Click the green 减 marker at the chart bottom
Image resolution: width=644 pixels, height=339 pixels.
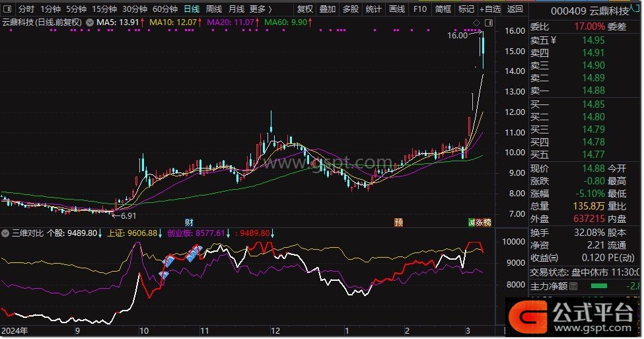tap(472, 222)
